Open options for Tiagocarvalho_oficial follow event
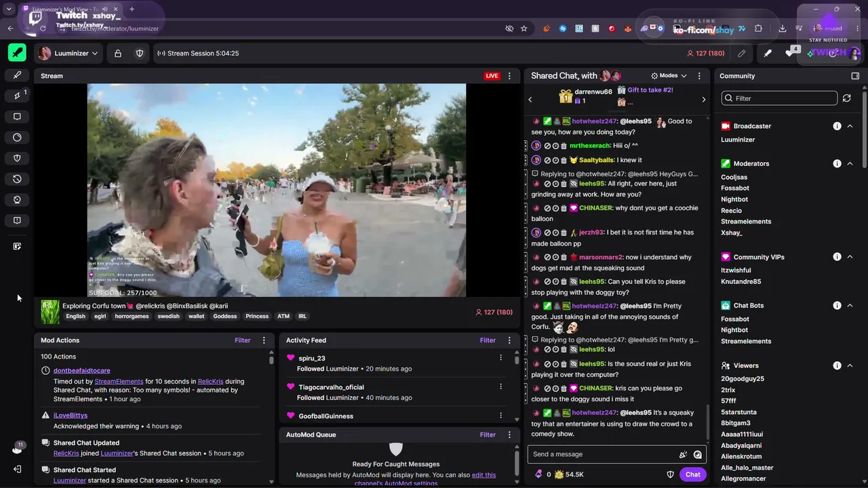This screenshot has height=488, width=868. tap(501, 387)
